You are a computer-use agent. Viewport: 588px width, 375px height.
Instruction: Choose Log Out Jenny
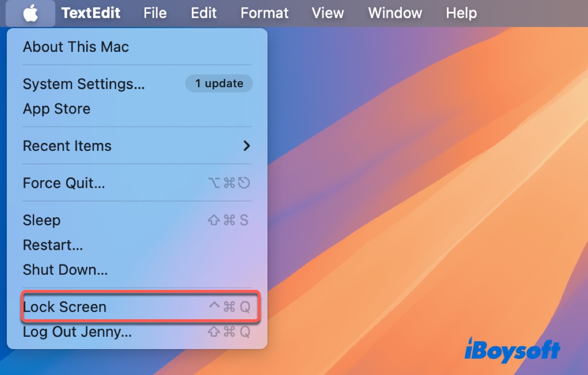click(x=137, y=332)
